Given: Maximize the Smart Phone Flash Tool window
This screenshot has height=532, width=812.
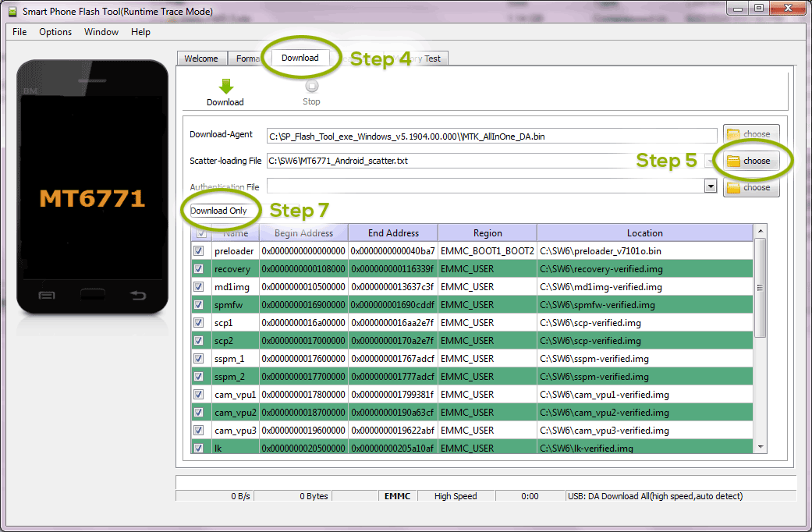Looking at the screenshot, I should [759, 9].
